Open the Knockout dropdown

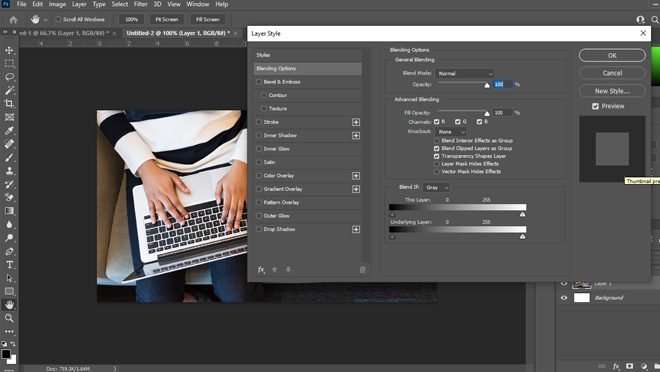point(451,132)
